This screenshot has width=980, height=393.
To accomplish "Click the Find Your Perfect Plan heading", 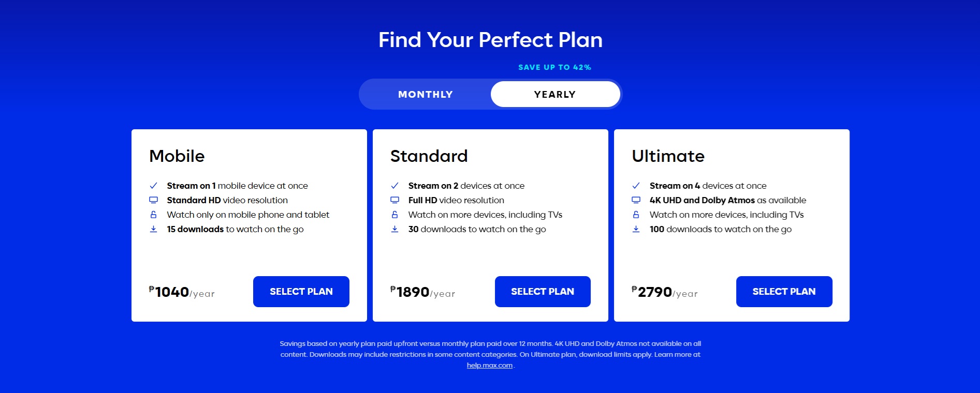I will click(x=490, y=40).
